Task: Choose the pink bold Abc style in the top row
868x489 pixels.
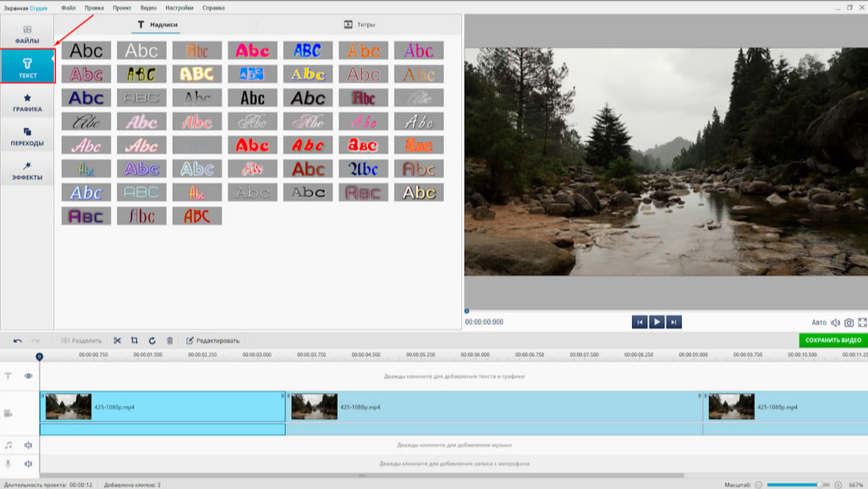Action: point(252,51)
